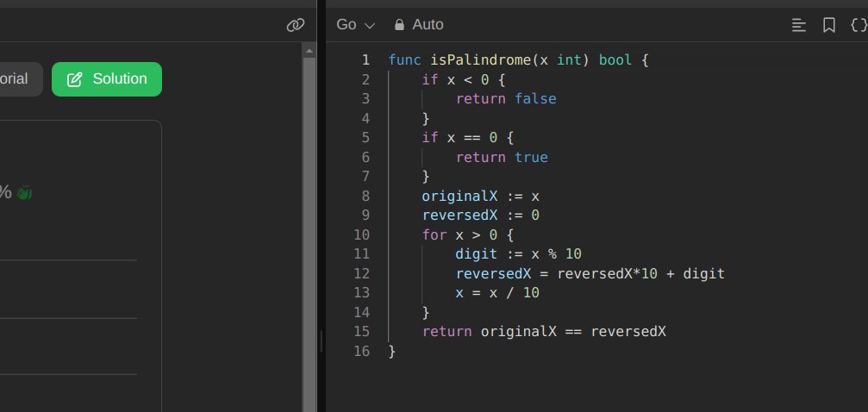The width and height of the screenshot is (868, 412).
Task: Click 'reversedX := 0' on line 9
Action: tap(480, 215)
